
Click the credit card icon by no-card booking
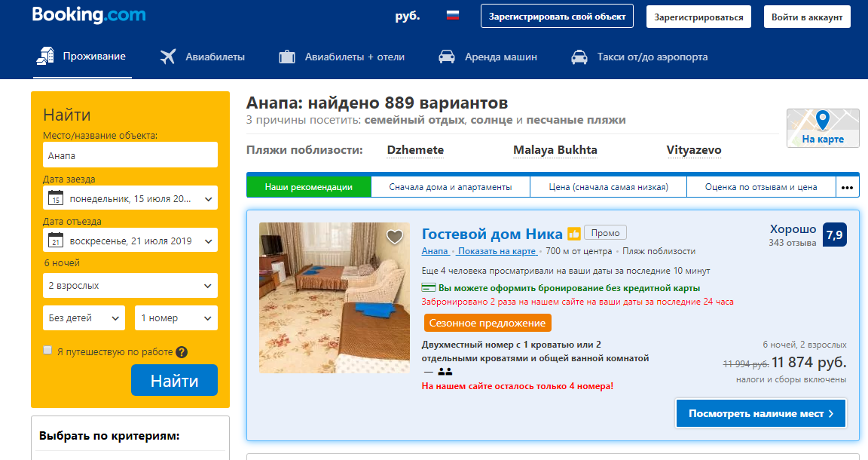(429, 287)
